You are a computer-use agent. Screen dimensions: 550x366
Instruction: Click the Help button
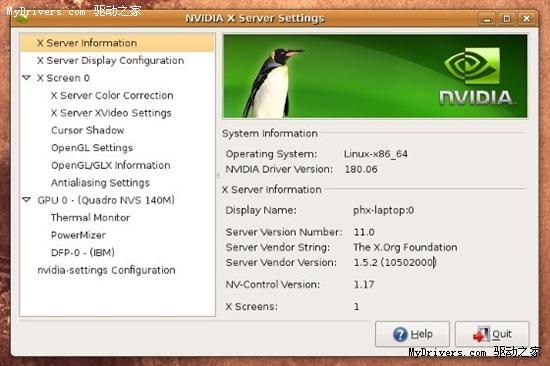[x=412, y=334]
